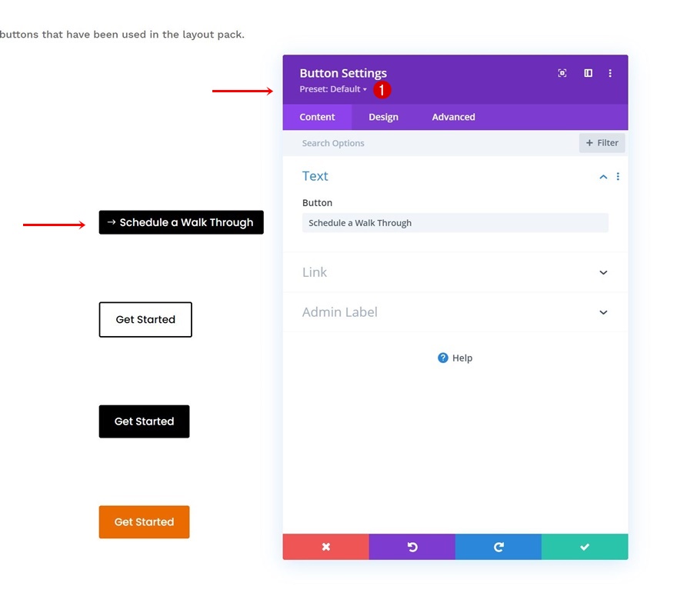Viewport: 677px width, 616px height.
Task: Click the expand modal fullscreen icon
Action: [x=562, y=73]
